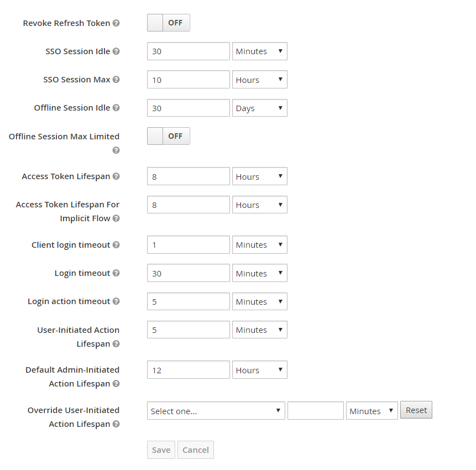Screen dimensions: 476x470
Task: Click help icon next to Revoke Refresh Token
Action: pos(116,23)
